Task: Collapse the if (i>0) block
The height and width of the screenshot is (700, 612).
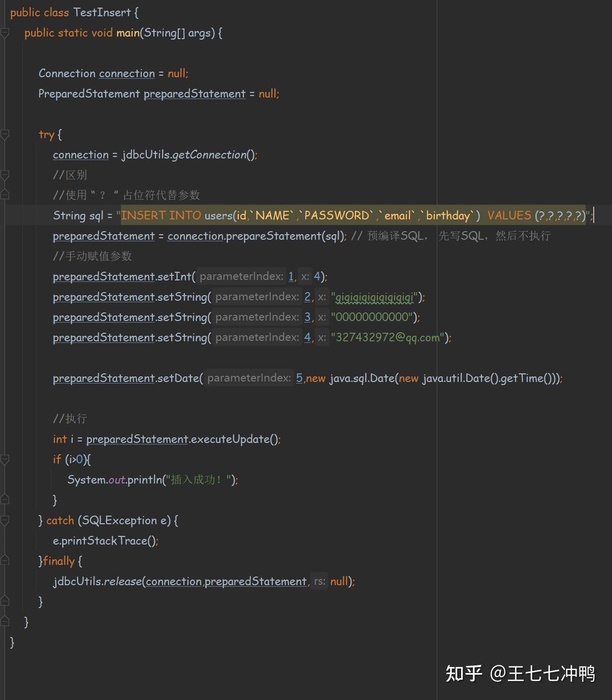Action: tap(5, 460)
